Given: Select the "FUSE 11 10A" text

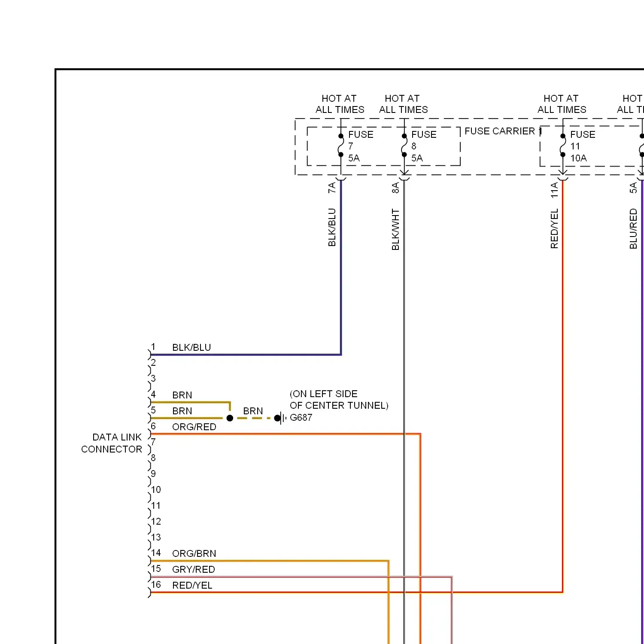Looking at the screenshot, I should click(x=583, y=146).
